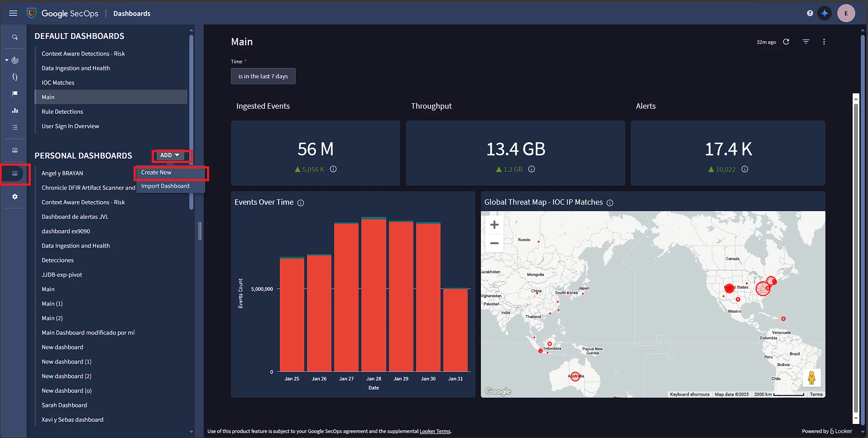
Task: Open the bar chart icon in sidebar
Action: coord(15,111)
